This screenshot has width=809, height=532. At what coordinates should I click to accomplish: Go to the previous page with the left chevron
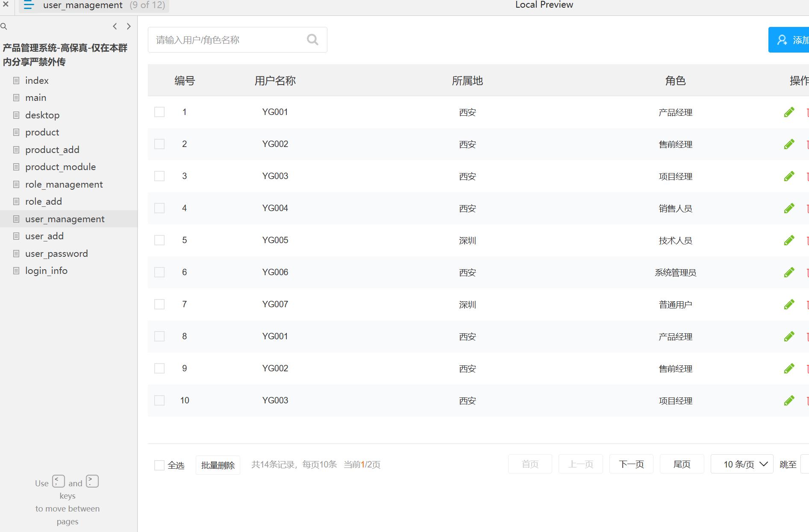tap(115, 26)
